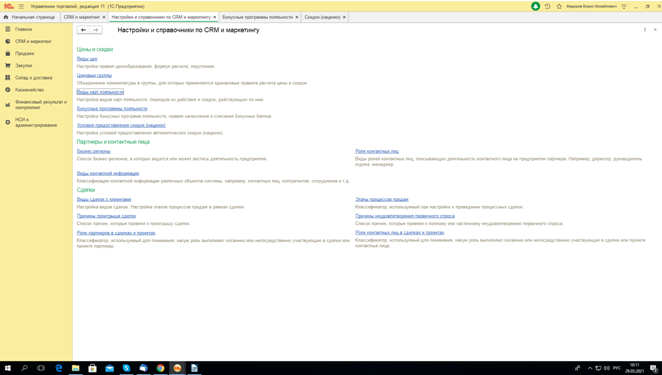662x375 pixels.
Task: Open service settings icon next to user name
Action: (x=624, y=6)
